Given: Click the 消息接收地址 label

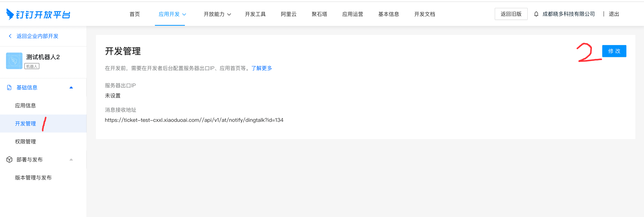Looking at the screenshot, I should click(x=120, y=110).
